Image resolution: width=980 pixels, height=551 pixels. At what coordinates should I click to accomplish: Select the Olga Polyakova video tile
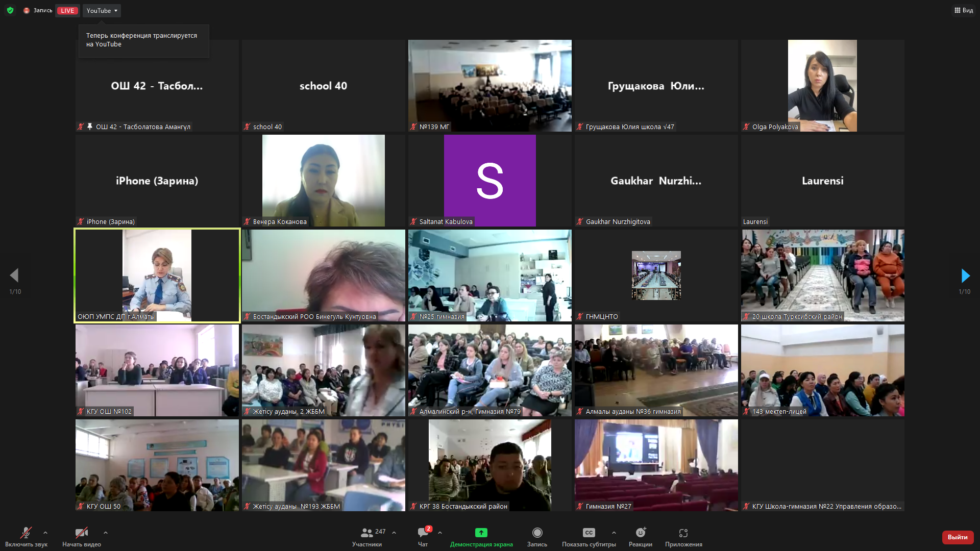(x=822, y=86)
